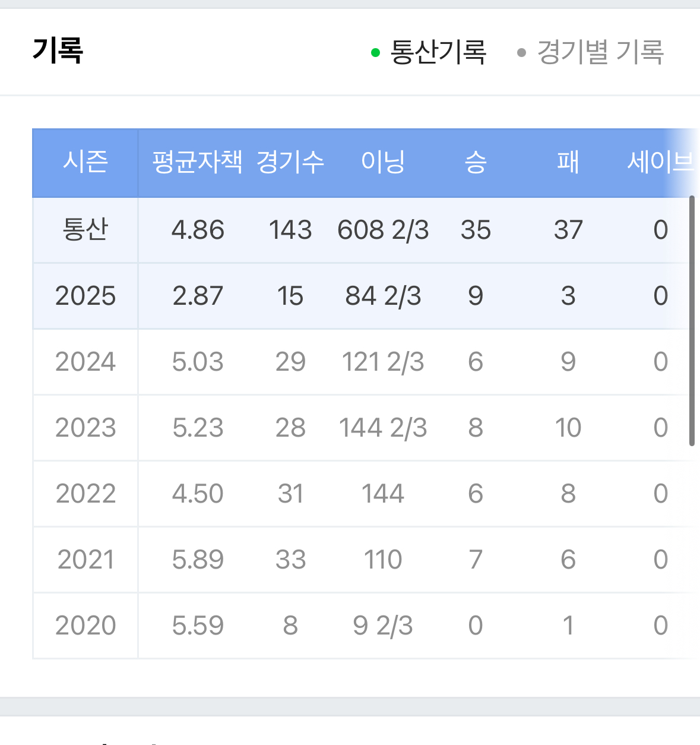Click the 기록 section heading
This screenshot has width=700, height=745.
[x=58, y=50]
